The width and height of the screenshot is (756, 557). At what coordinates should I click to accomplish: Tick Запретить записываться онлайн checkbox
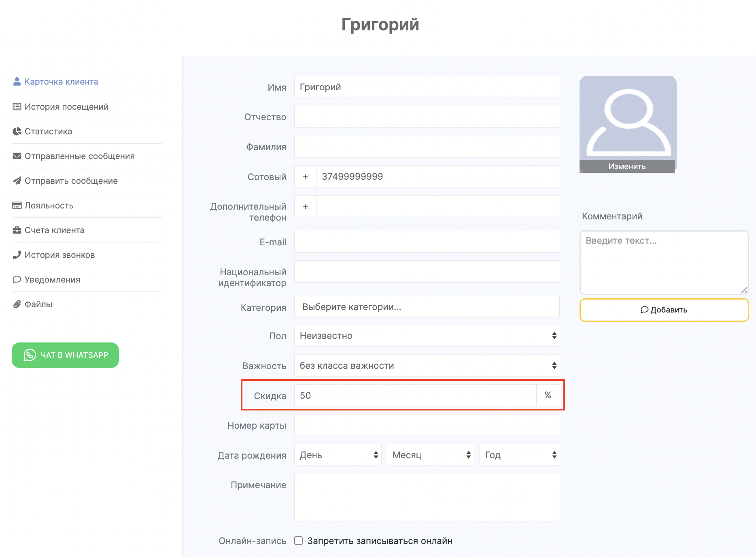click(x=298, y=541)
